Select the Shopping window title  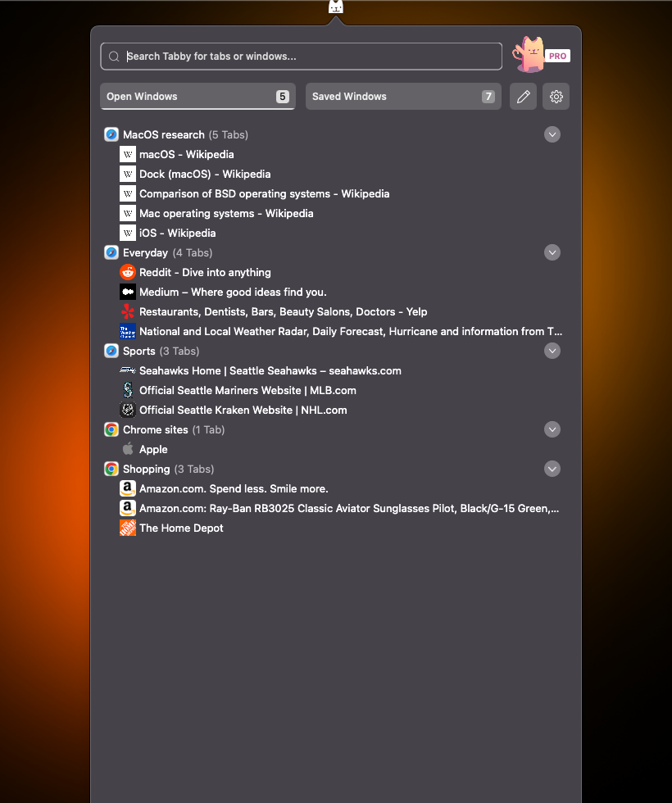[x=146, y=469]
